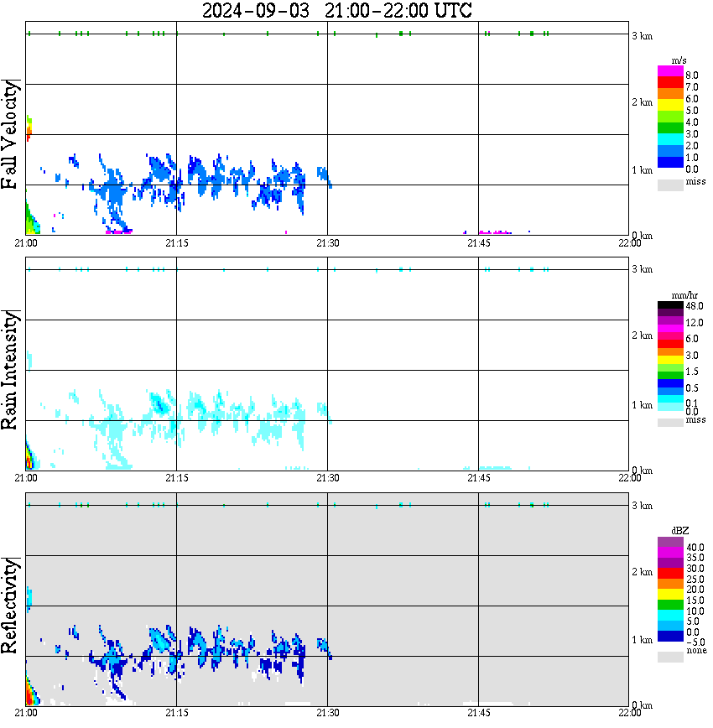This screenshot has width=713, height=728.
Task: Pick the orange swatch in the m/s legend
Action: coord(670,94)
